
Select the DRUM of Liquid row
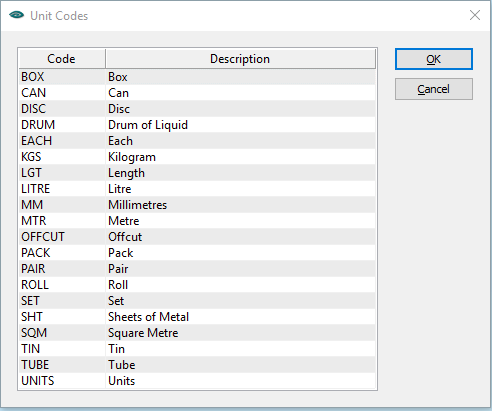(197, 125)
